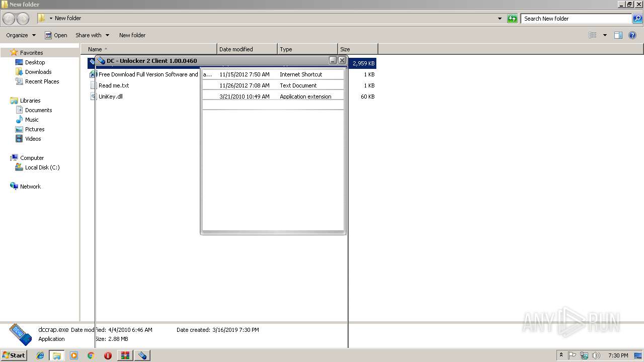This screenshot has width=644, height=362.
Task: Click in Search New folder field
Action: point(577,19)
